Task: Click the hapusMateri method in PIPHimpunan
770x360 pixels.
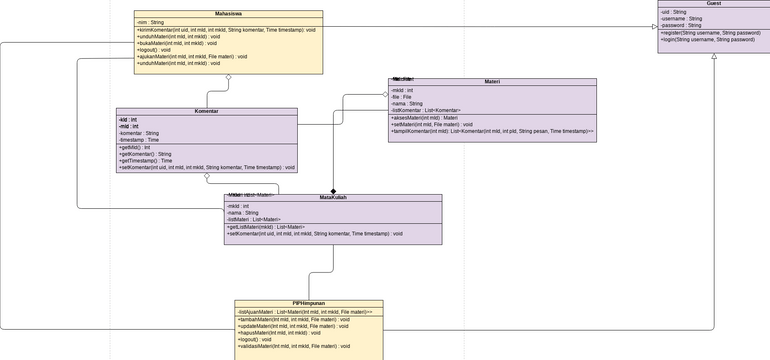Action: pyautogui.click(x=278, y=333)
